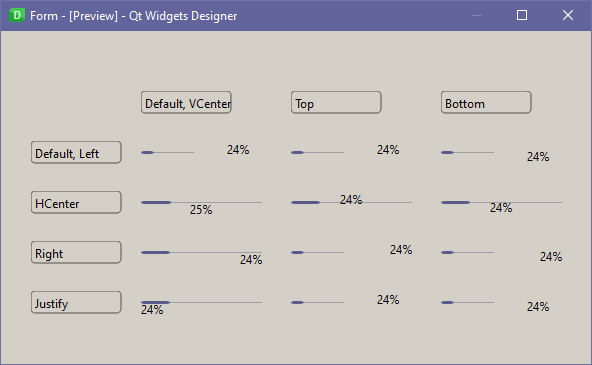Click the Justify row progress bar under Bottom column
This screenshot has width=592, height=365.
click(495, 304)
